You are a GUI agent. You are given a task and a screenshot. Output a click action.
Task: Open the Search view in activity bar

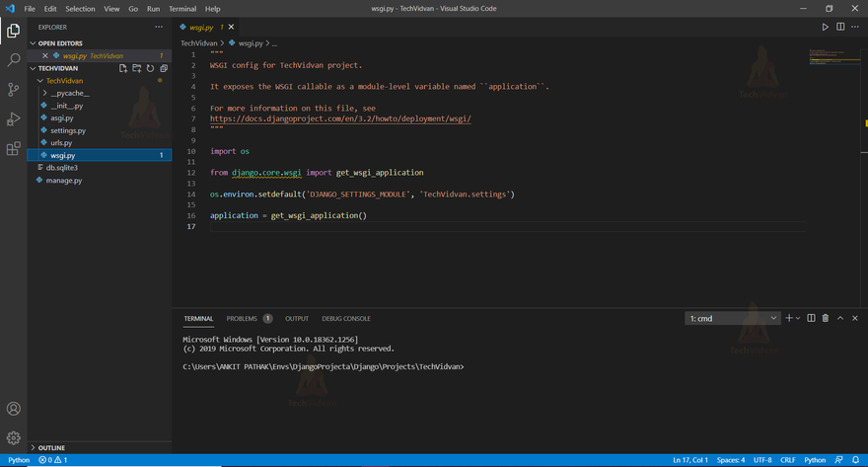(14, 60)
